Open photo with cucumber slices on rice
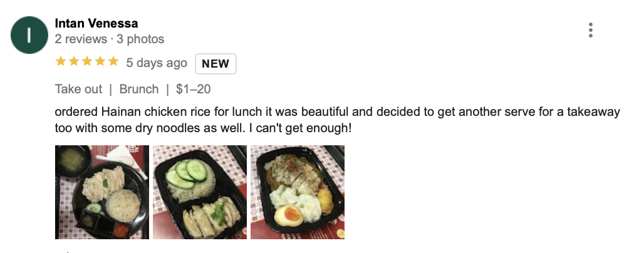The image size is (644, 253). click(200, 192)
